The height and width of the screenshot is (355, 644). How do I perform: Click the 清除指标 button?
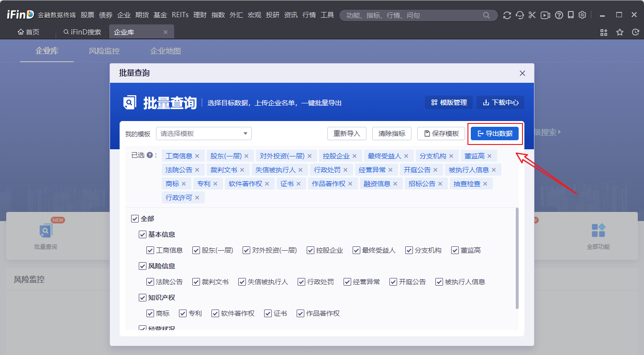pyautogui.click(x=392, y=133)
